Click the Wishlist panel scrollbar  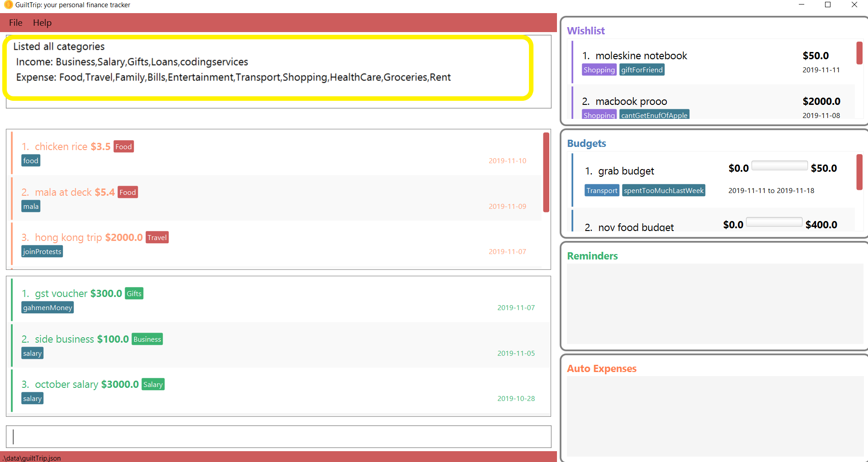click(859, 53)
